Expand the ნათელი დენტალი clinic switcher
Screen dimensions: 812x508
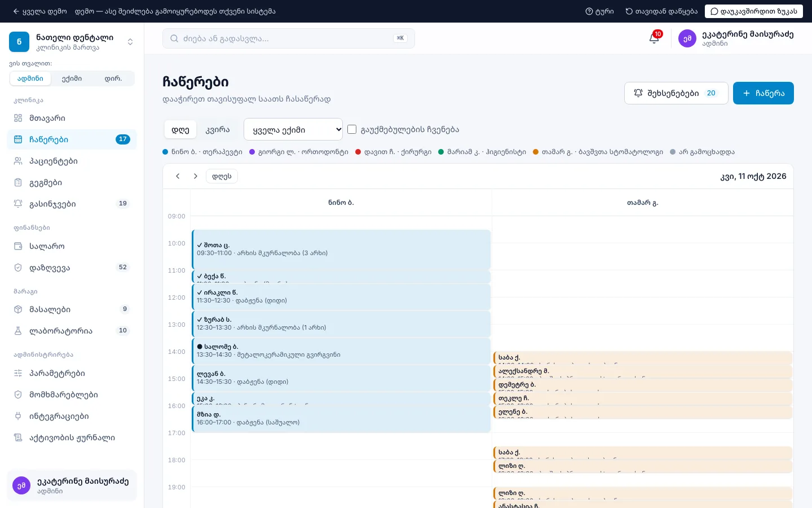(x=130, y=42)
